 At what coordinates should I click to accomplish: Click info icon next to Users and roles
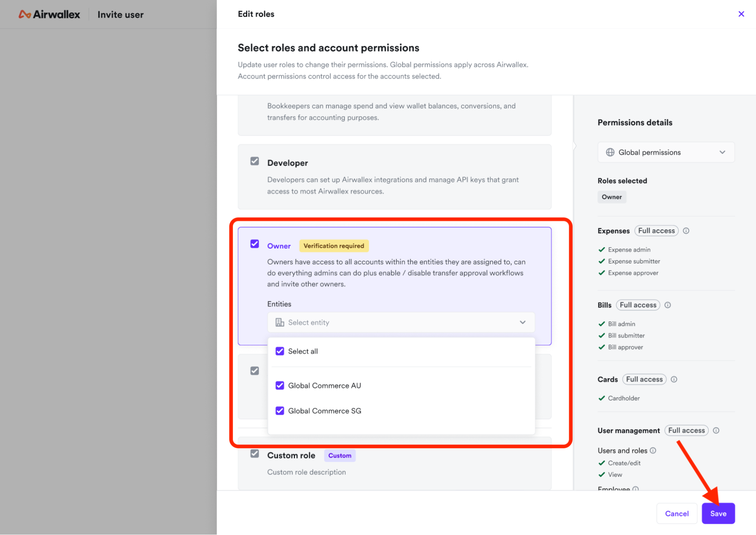[x=653, y=450]
